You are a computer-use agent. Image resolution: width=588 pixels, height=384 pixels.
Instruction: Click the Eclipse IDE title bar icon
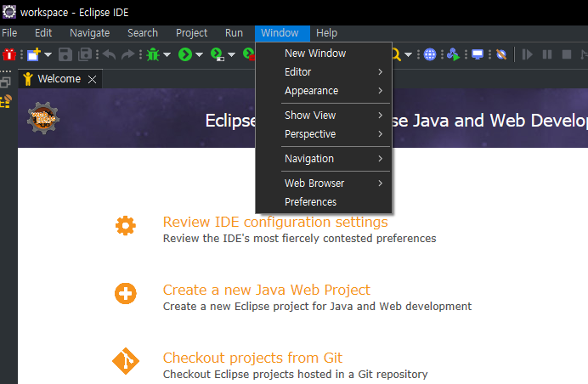9,12
